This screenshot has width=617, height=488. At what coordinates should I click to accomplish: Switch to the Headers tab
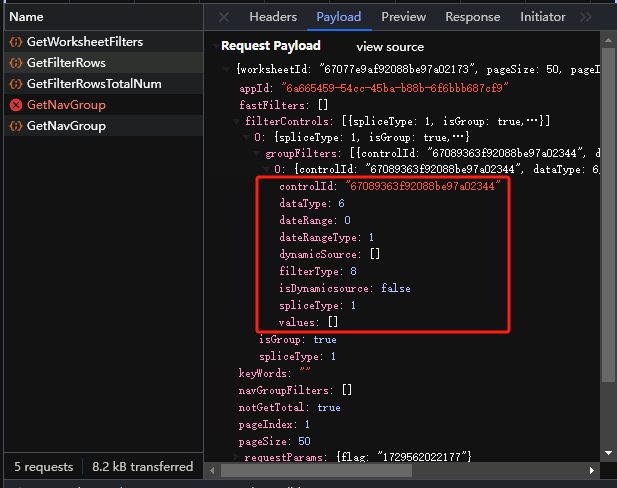point(273,17)
